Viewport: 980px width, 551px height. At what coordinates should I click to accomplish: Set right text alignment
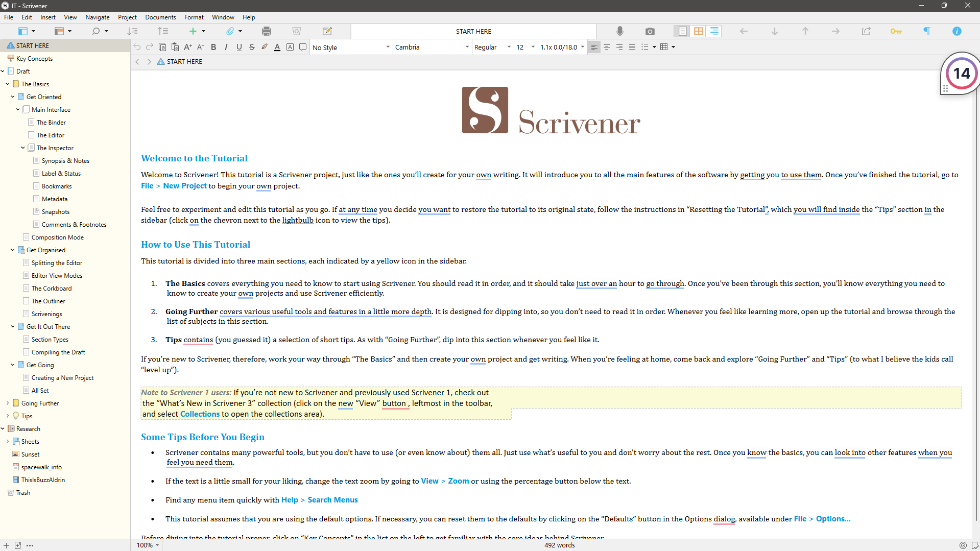tap(619, 47)
